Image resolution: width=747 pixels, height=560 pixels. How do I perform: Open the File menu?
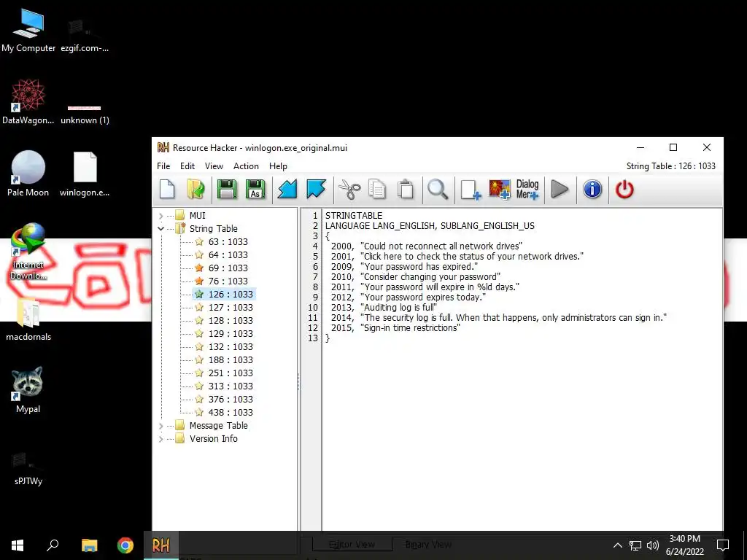point(163,166)
